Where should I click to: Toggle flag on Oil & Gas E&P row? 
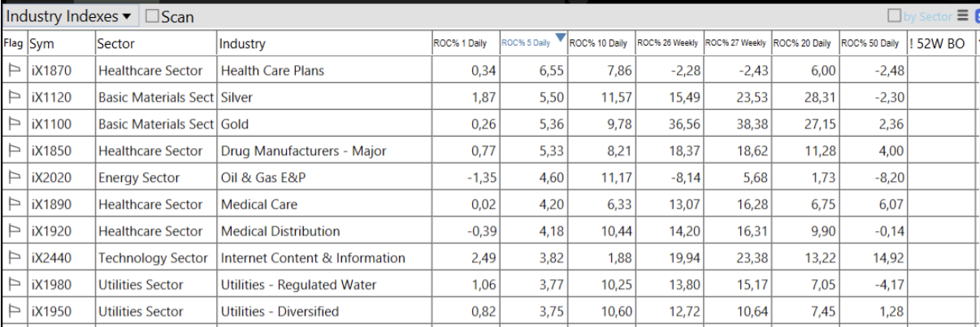13,178
